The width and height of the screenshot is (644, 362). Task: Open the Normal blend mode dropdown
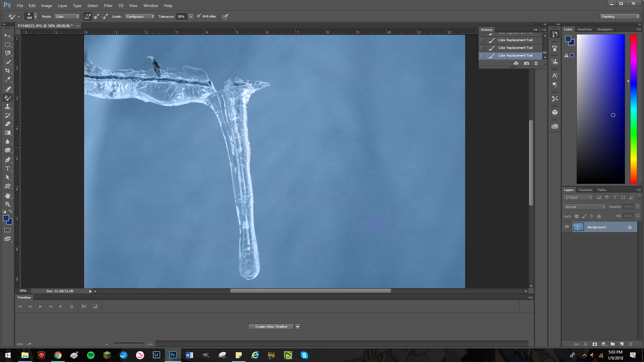[585, 207]
